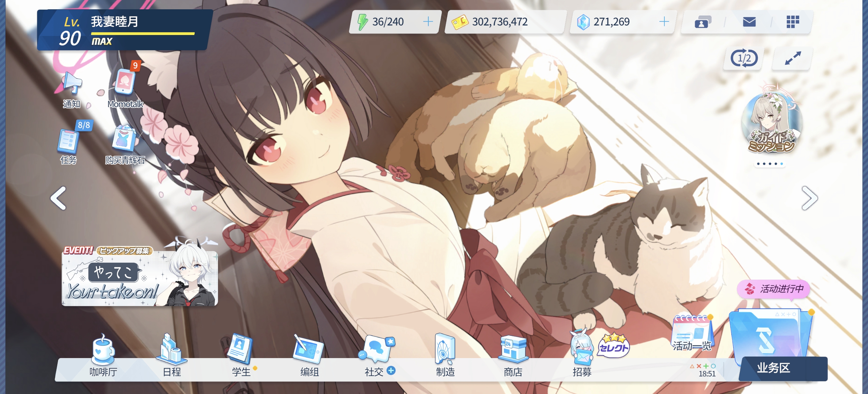Add energy with the AP plus button
The height and width of the screenshot is (394, 868).
428,22
